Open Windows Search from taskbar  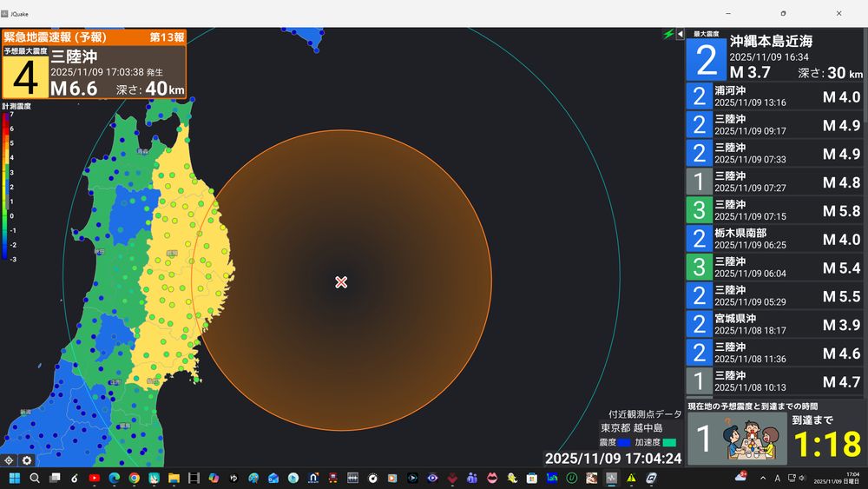35,478
